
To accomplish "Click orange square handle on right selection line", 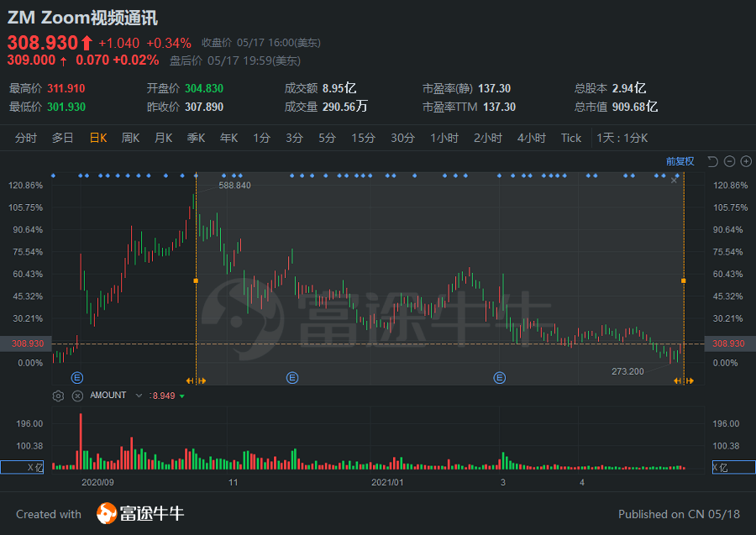I will [684, 281].
